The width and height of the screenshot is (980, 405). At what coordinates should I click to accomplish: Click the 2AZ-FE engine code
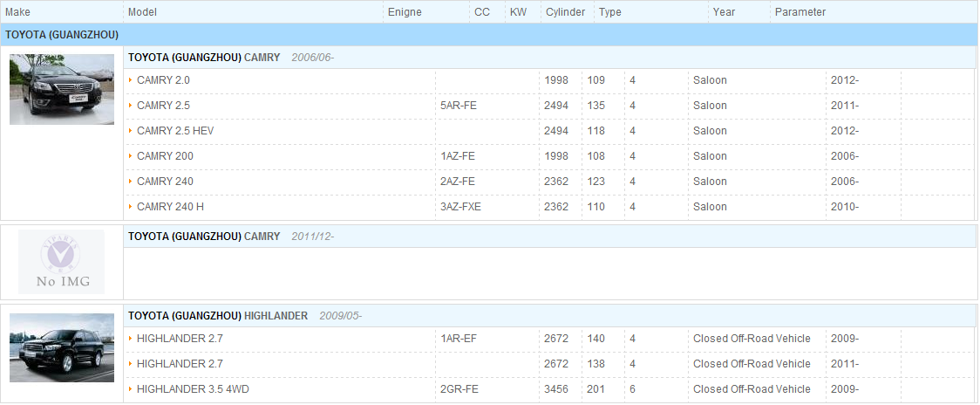[458, 182]
